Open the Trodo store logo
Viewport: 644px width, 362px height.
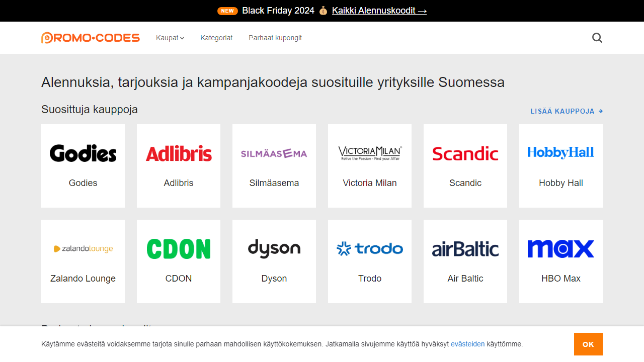coord(369,248)
